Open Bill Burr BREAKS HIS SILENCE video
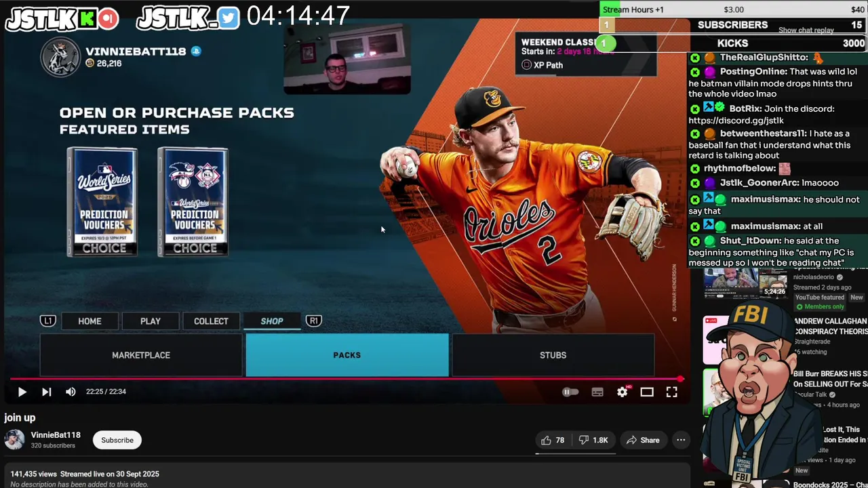The image size is (868, 488). 830,379
